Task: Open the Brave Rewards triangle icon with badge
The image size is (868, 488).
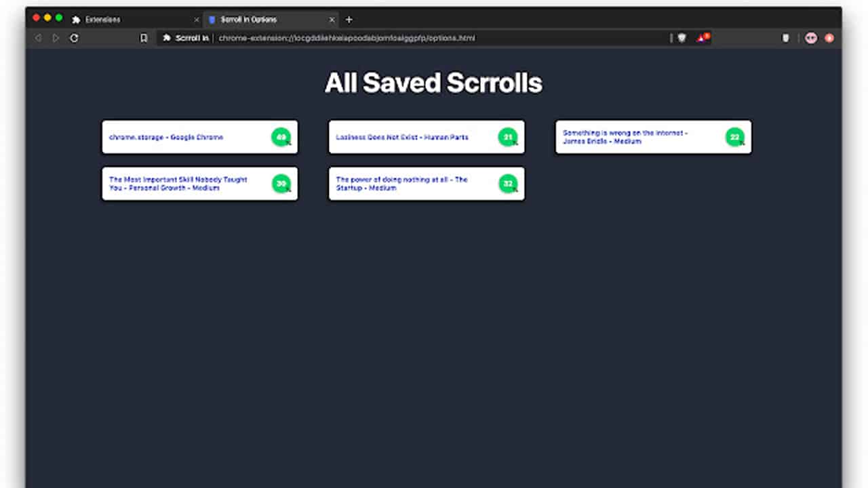Action: [703, 38]
